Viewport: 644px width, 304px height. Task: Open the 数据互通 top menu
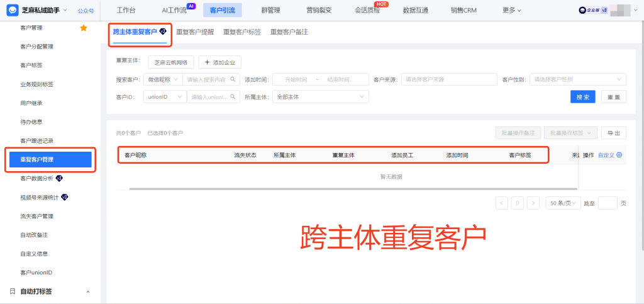[416, 10]
